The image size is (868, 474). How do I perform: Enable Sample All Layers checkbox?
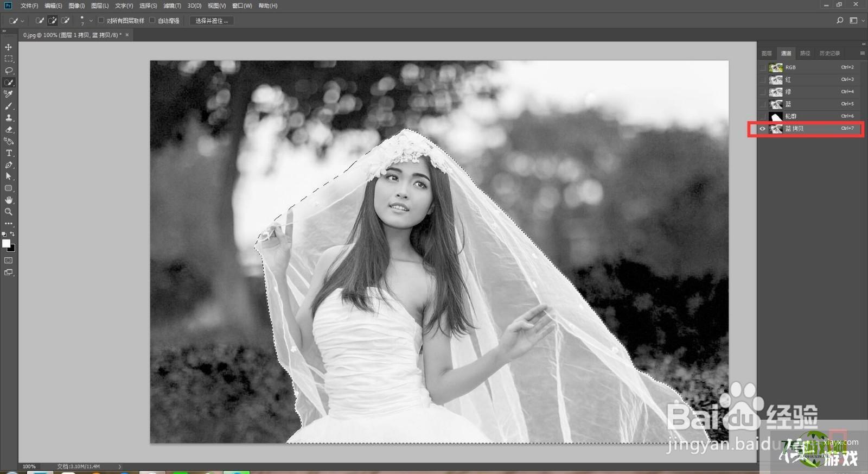pyautogui.click(x=101, y=21)
